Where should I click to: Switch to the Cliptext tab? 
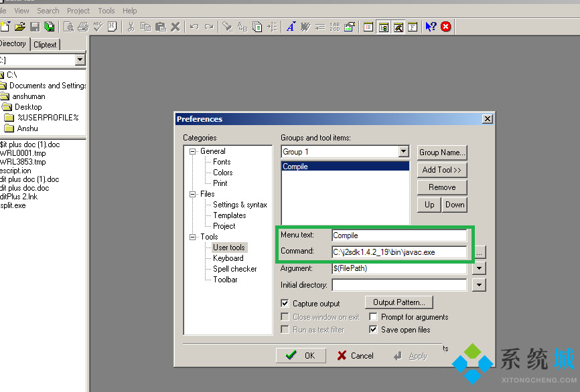pyautogui.click(x=45, y=44)
